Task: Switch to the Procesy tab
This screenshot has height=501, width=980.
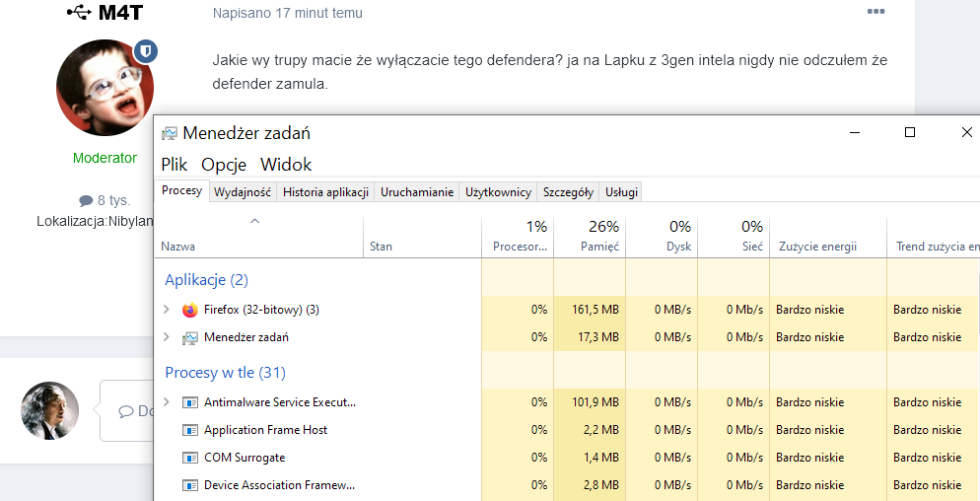Action: (x=181, y=190)
